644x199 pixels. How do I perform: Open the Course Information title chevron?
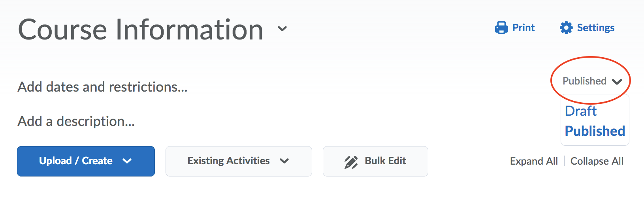pos(282,29)
